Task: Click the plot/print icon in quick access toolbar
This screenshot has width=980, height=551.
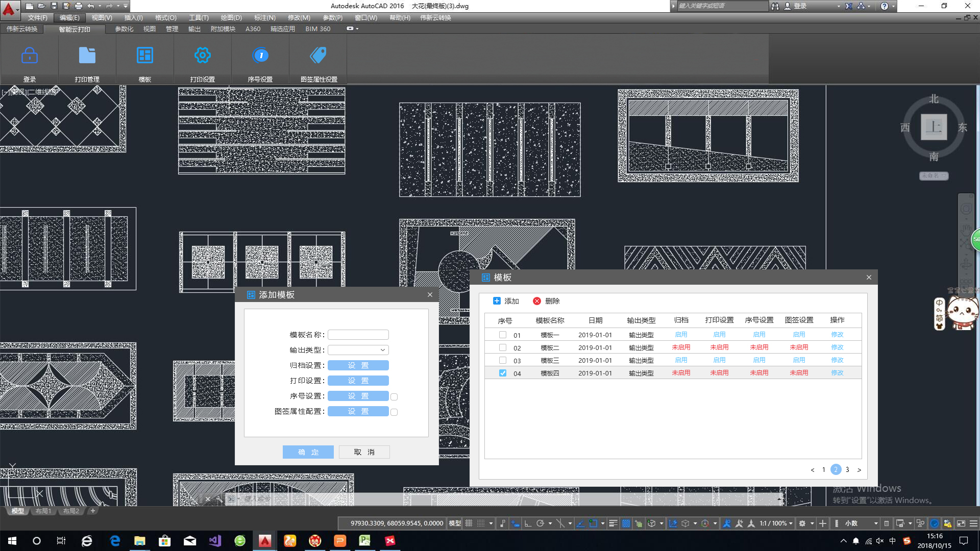Action: click(78, 6)
